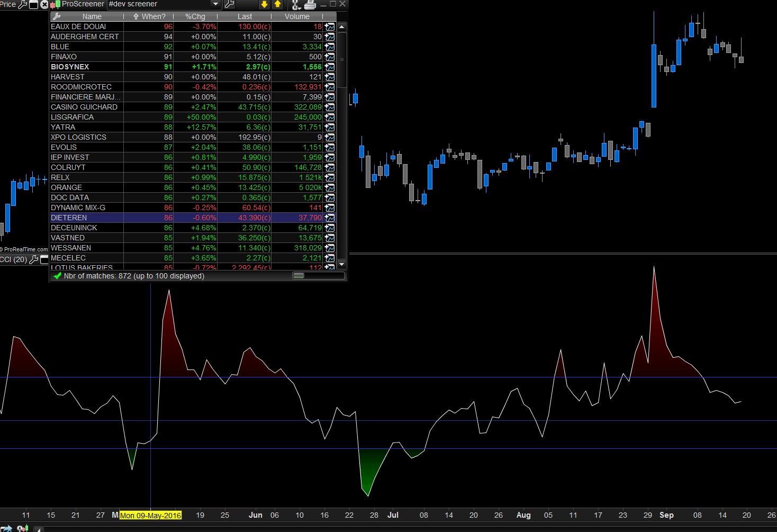
Task: Sort the list by %Chg column
Action: (195, 16)
